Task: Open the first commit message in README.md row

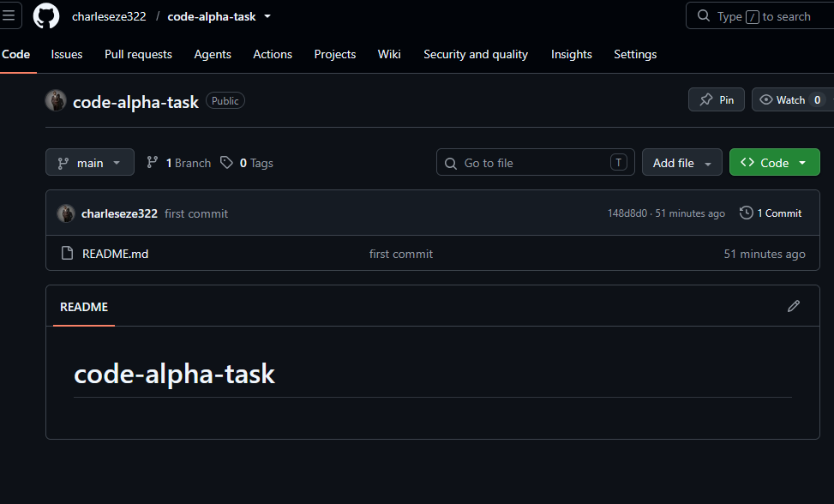Action: point(401,254)
